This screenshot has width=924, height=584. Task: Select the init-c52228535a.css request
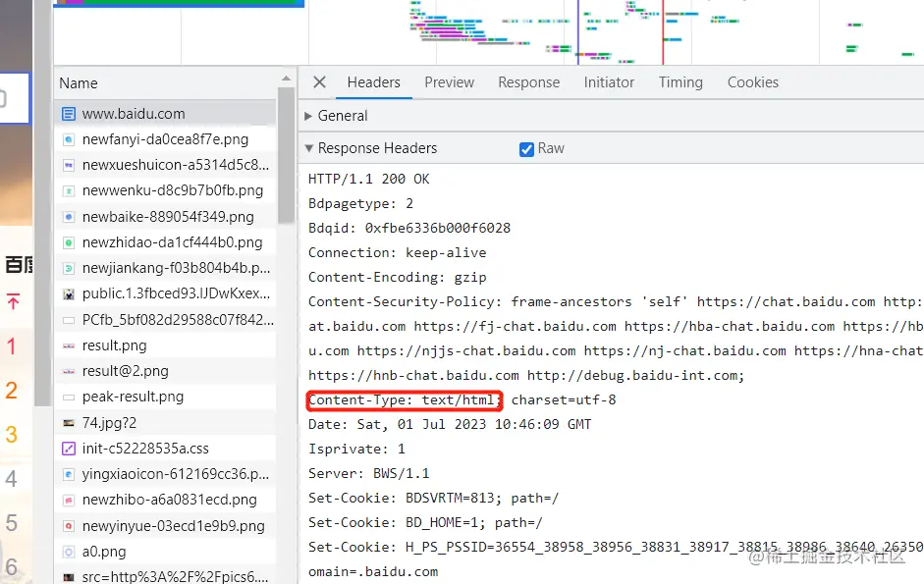point(165,449)
